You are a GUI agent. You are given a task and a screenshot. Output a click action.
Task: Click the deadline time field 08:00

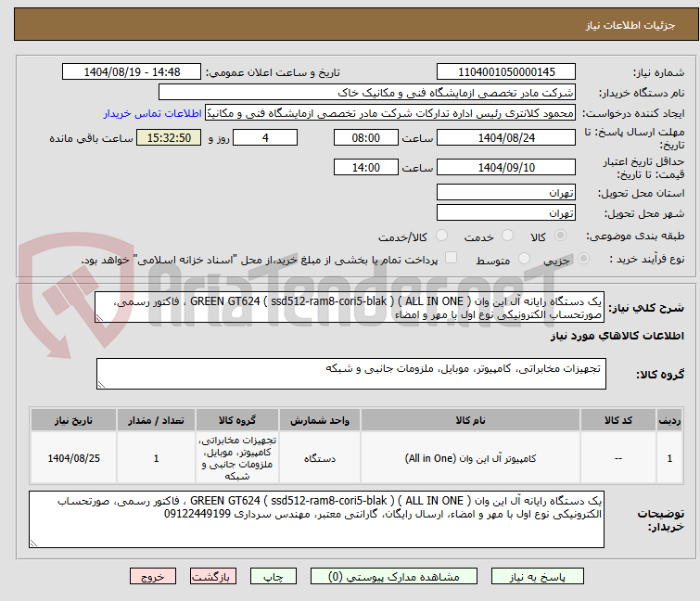[x=365, y=137]
